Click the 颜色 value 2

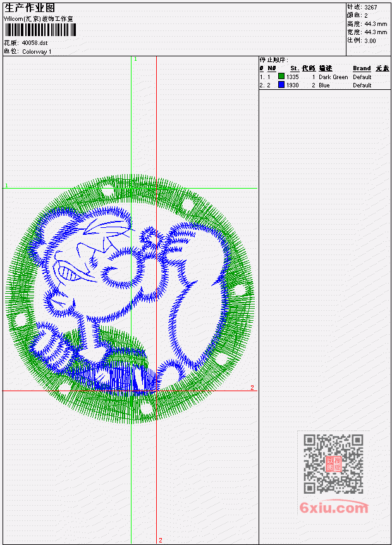coord(366,15)
